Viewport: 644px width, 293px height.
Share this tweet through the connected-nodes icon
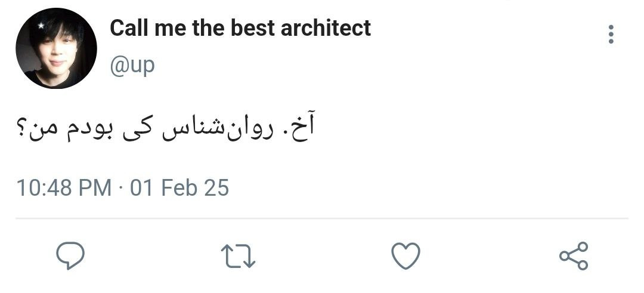point(574,255)
